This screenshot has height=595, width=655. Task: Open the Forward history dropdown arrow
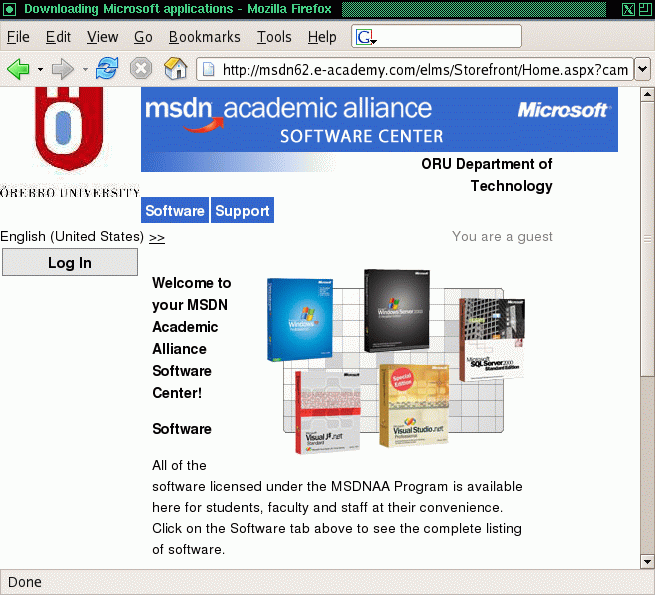point(85,69)
